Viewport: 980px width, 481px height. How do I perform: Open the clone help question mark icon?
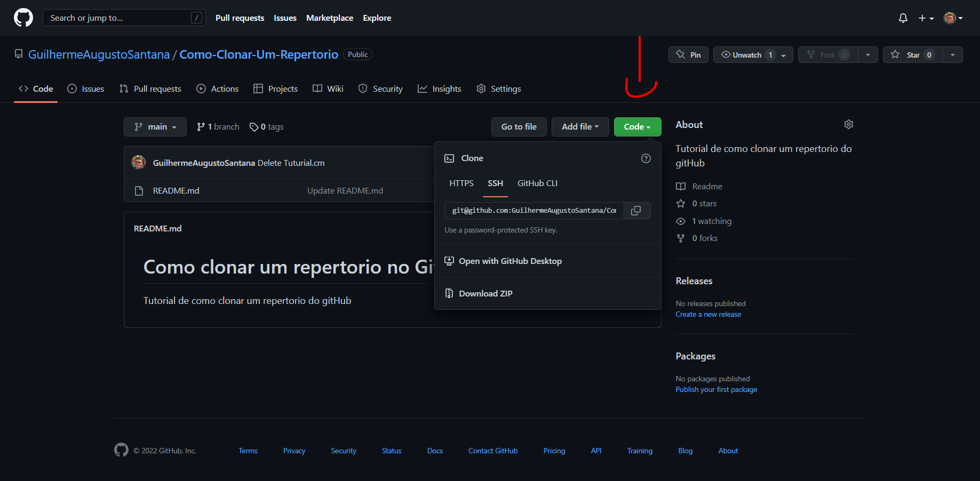tap(646, 158)
